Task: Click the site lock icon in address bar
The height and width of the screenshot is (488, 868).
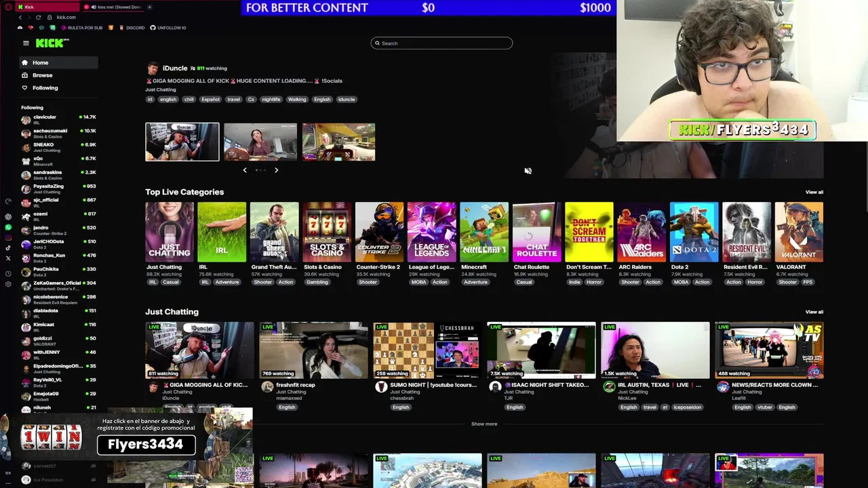Action: tap(50, 17)
